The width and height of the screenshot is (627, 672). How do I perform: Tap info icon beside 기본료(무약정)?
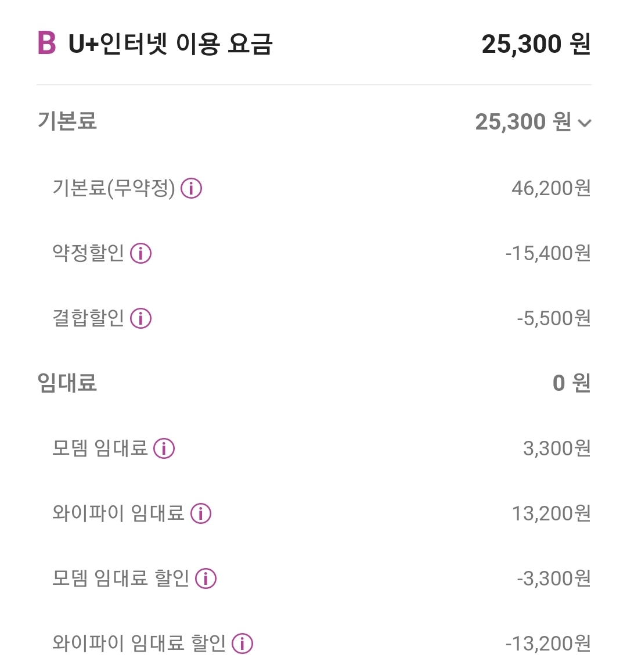191,188
